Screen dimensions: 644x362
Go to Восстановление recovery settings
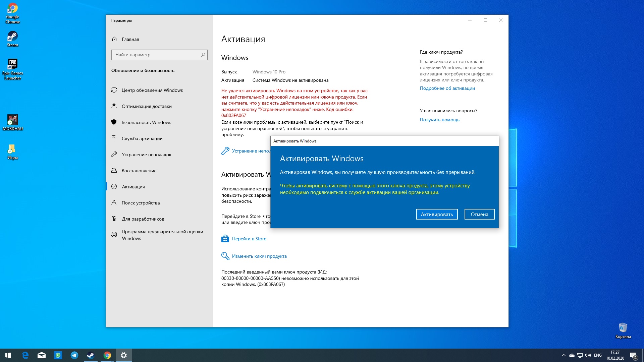coord(139,171)
